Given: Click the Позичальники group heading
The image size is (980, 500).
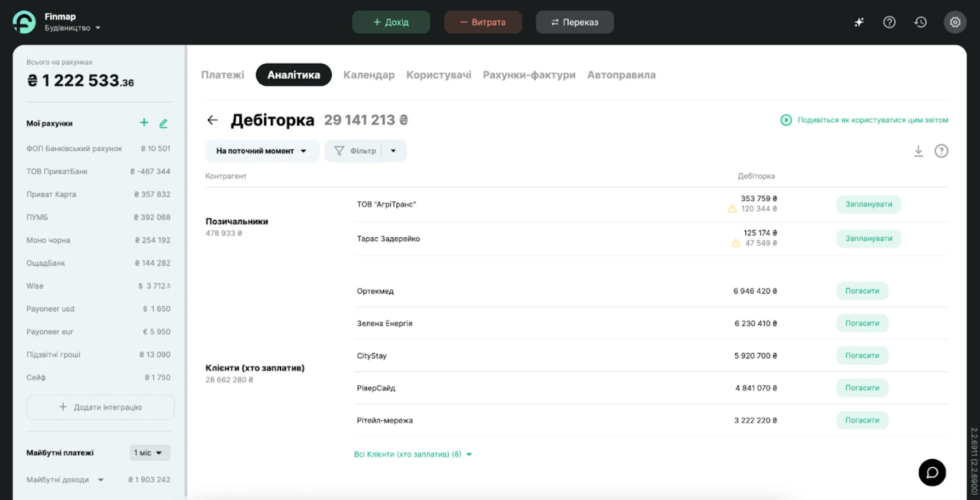Looking at the screenshot, I should click(x=237, y=221).
